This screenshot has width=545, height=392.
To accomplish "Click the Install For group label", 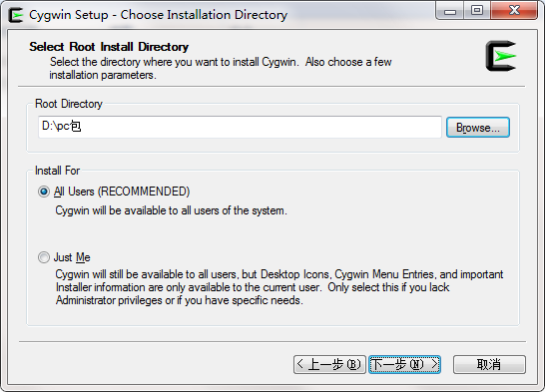I will (57, 171).
